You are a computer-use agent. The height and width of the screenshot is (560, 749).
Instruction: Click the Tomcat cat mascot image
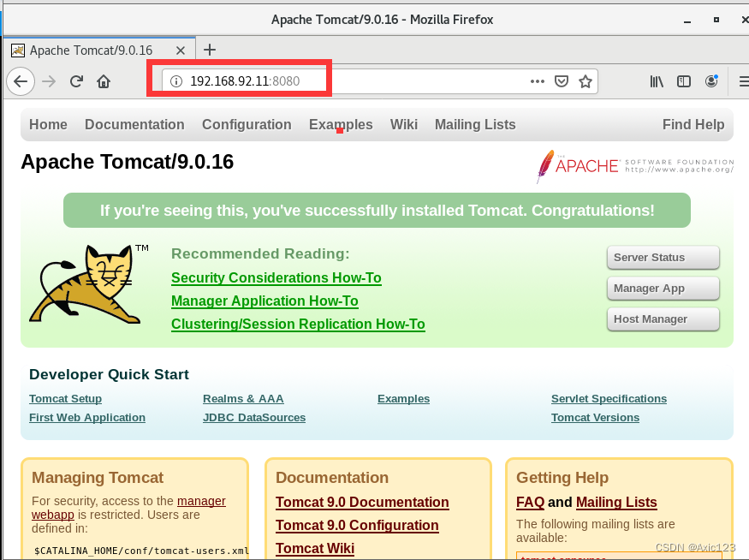tap(88, 284)
